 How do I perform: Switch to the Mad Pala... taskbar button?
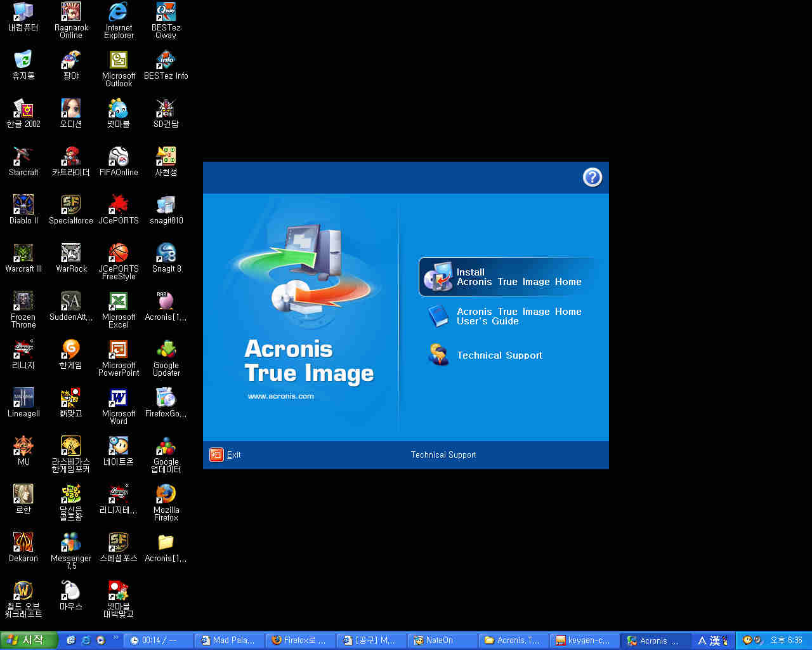point(228,640)
